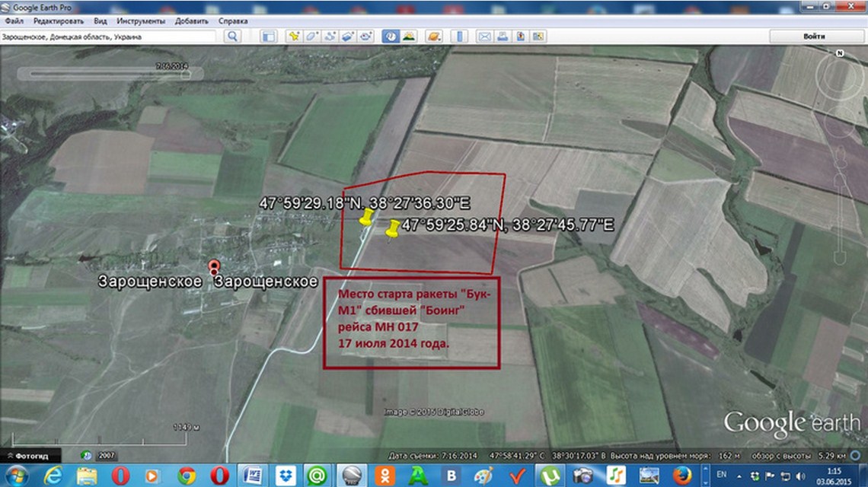868x487 pixels.
Task: Open Google Chrome from the taskbar
Action: (x=187, y=476)
